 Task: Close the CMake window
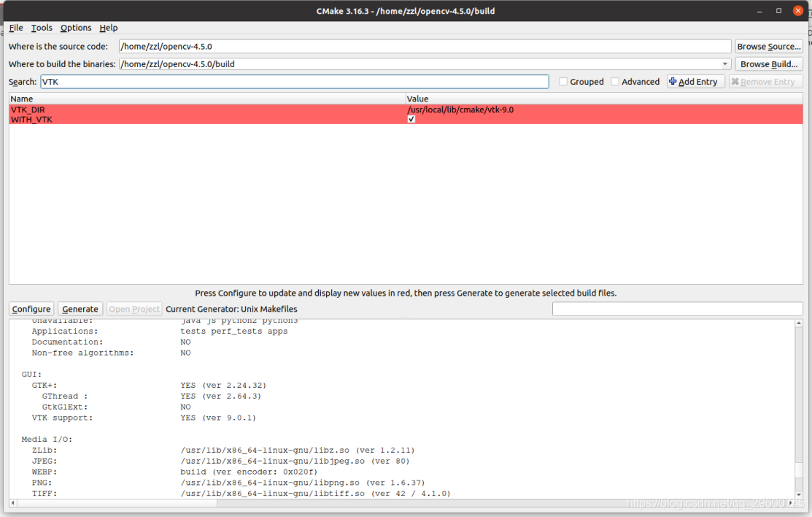coord(798,11)
